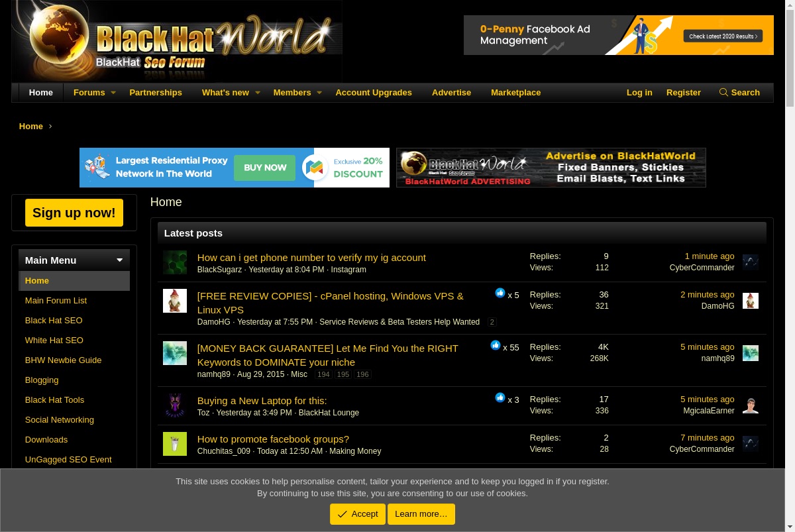This screenshot has width=795, height=532.
Task: Open the Members section
Action: click(292, 93)
